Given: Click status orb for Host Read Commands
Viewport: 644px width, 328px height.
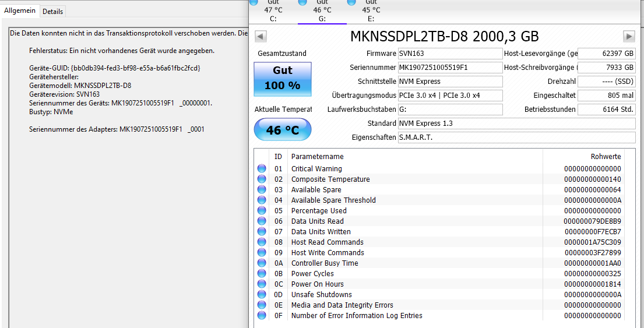Looking at the screenshot, I should (262, 242).
